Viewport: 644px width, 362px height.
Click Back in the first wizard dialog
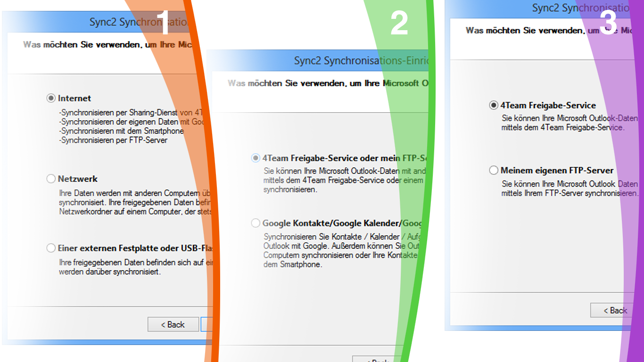tap(173, 324)
